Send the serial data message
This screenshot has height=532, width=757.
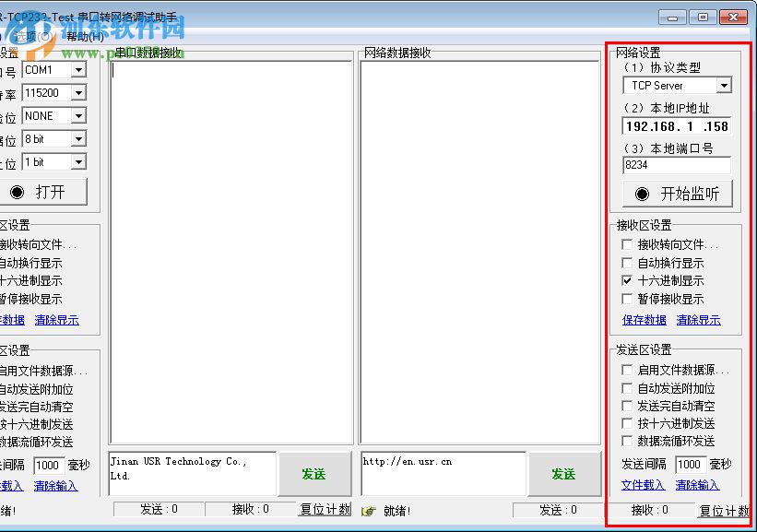pos(313,473)
